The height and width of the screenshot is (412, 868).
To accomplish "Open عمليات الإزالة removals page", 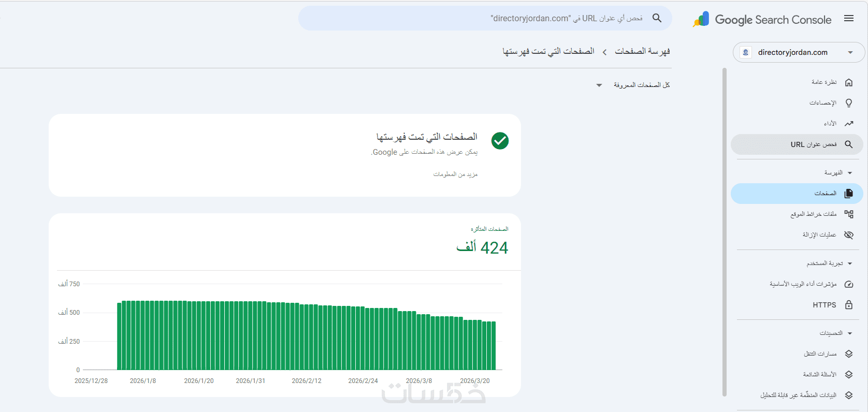I will pyautogui.click(x=797, y=235).
